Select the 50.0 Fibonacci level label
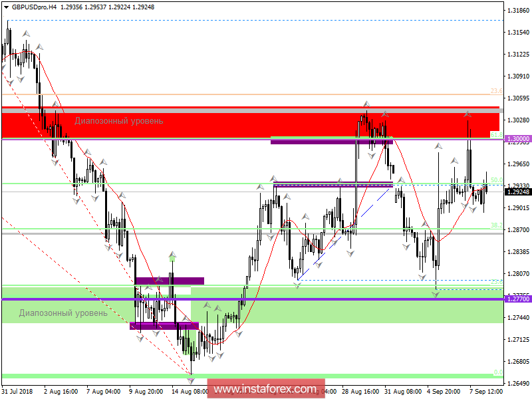 tap(496, 180)
